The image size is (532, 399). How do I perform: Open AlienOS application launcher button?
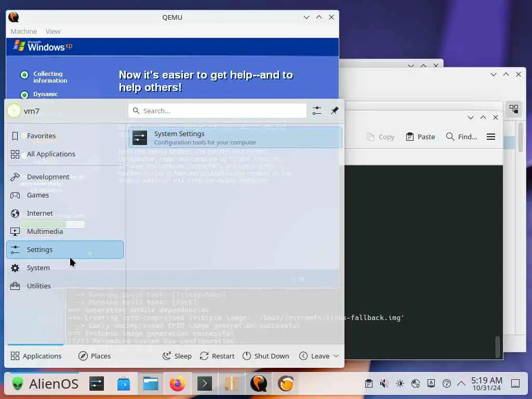click(45, 384)
